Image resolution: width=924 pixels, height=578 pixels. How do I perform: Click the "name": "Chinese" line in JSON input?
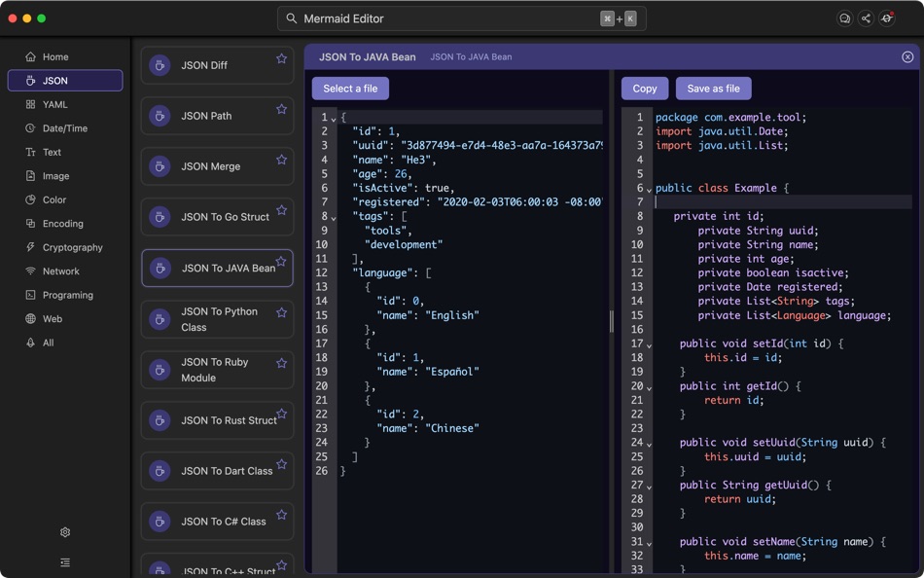428,428
